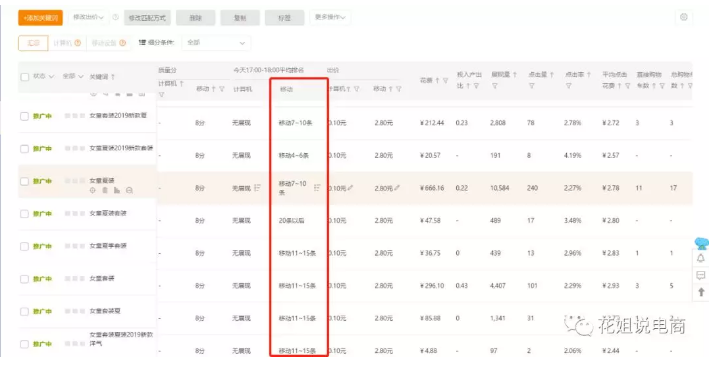Click the 删除 toolbar button
Screen dimensions: 728x376
coord(195,18)
